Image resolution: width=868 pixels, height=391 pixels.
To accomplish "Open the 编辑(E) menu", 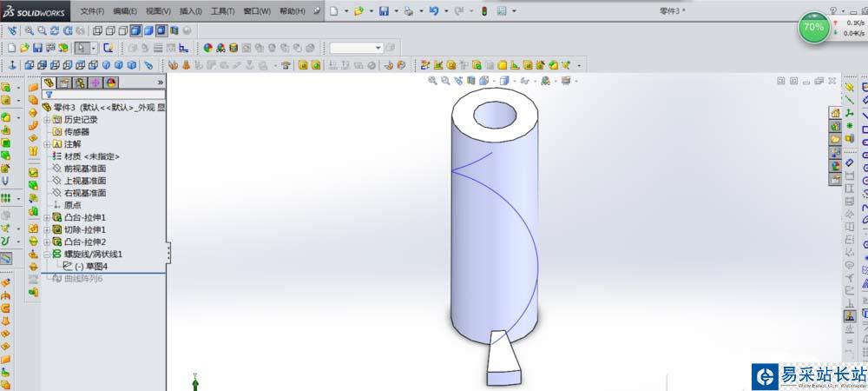I will pyautogui.click(x=125, y=11).
